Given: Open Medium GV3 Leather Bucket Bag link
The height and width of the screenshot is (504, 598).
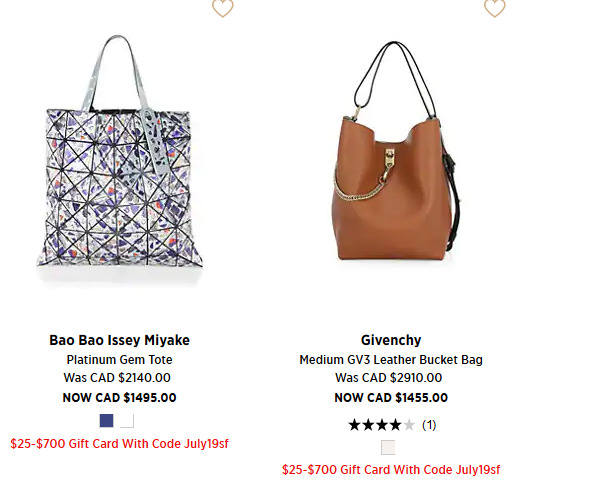Looking at the screenshot, I should click(391, 360).
